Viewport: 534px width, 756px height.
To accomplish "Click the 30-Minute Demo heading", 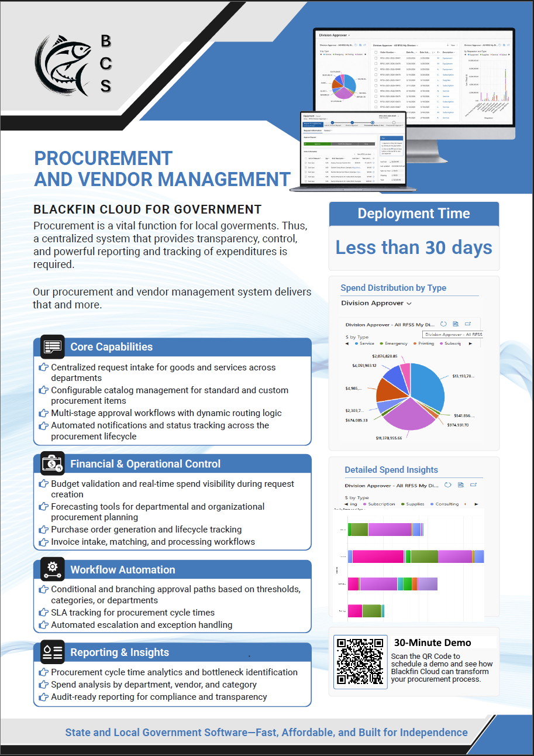I will [433, 642].
